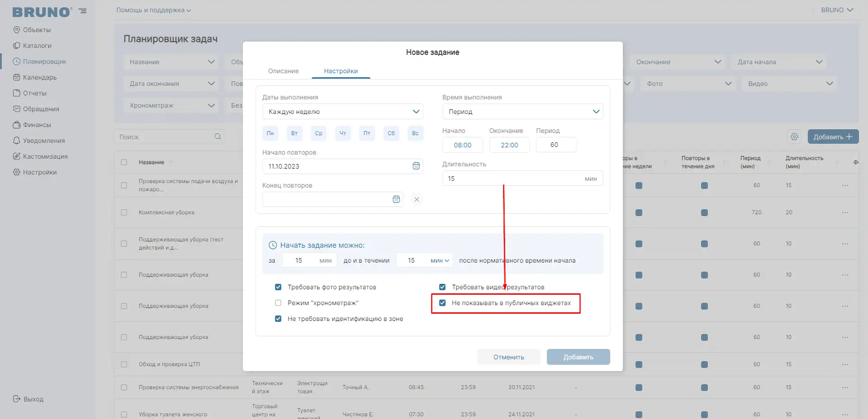
Task: Click the Поиск search field
Action: (169, 137)
